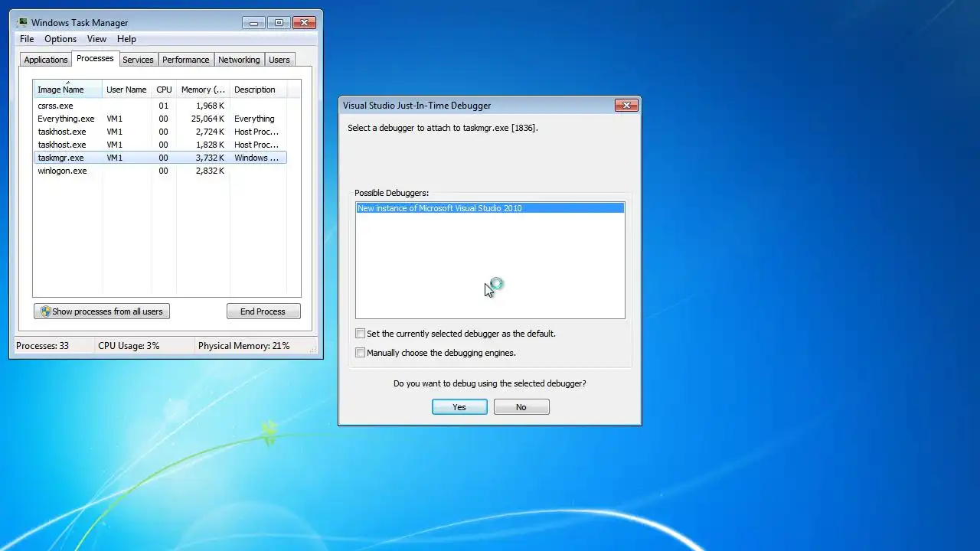Open the File menu in Task Manager

pyautogui.click(x=27, y=39)
